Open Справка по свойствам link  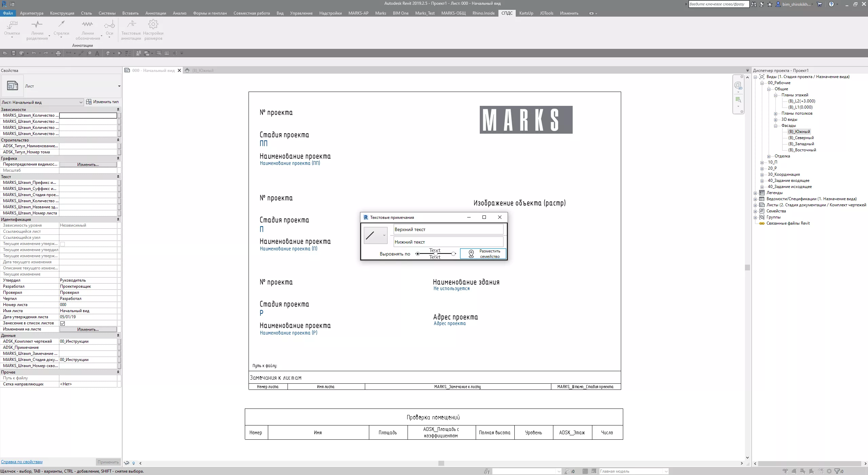[x=22, y=462]
